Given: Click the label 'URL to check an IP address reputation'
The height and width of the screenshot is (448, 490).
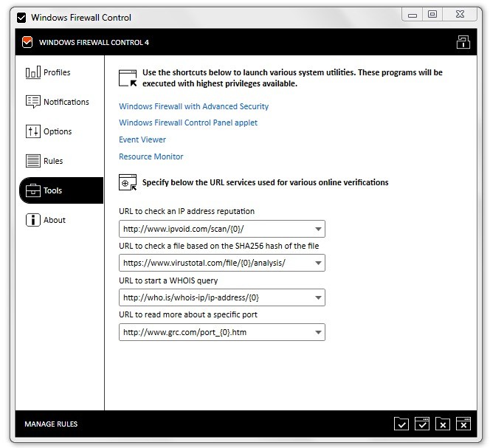Looking at the screenshot, I should coord(187,211).
